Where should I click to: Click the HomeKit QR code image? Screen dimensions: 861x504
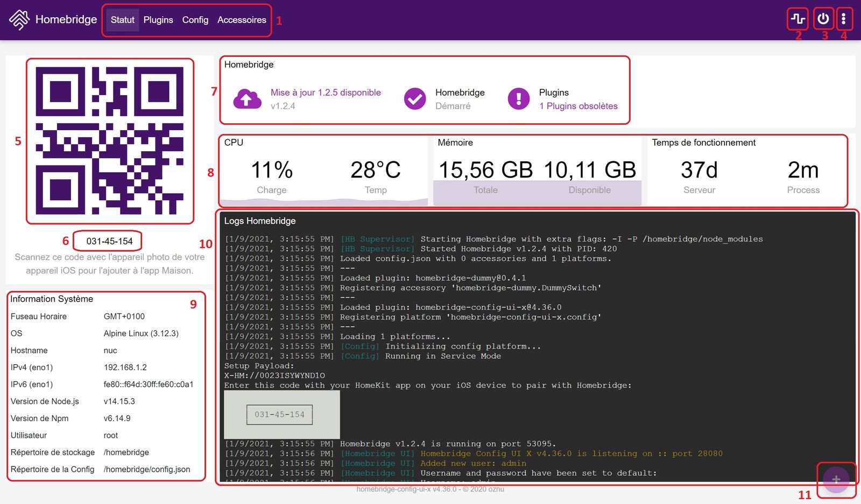click(x=110, y=141)
